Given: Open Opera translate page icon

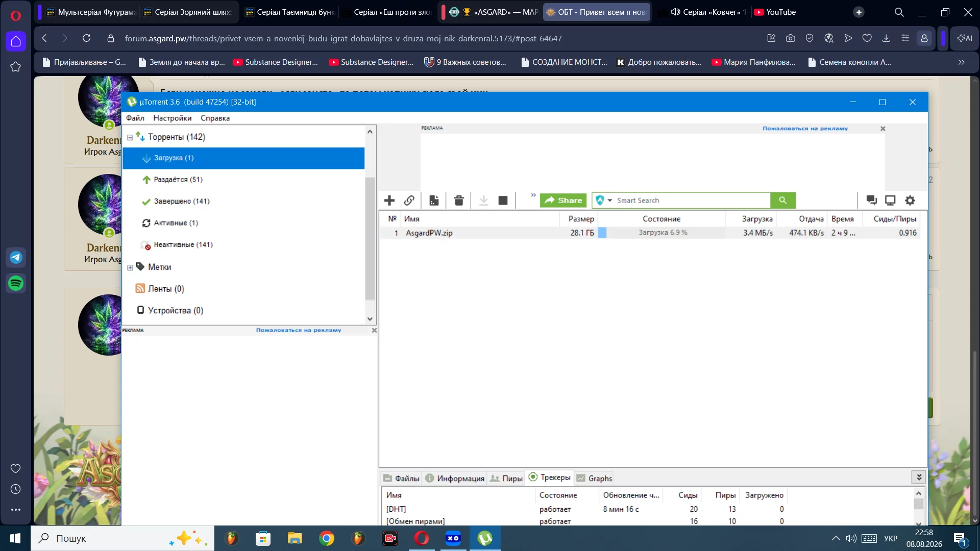Looking at the screenshot, I should [x=829, y=38].
